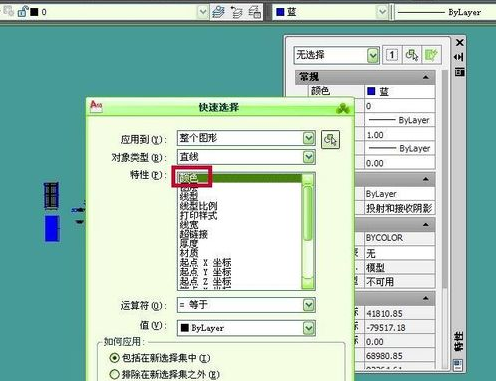Screen dimensions: 496x381
Task: Click the 41810.85 coordinate value
Action: (384, 314)
